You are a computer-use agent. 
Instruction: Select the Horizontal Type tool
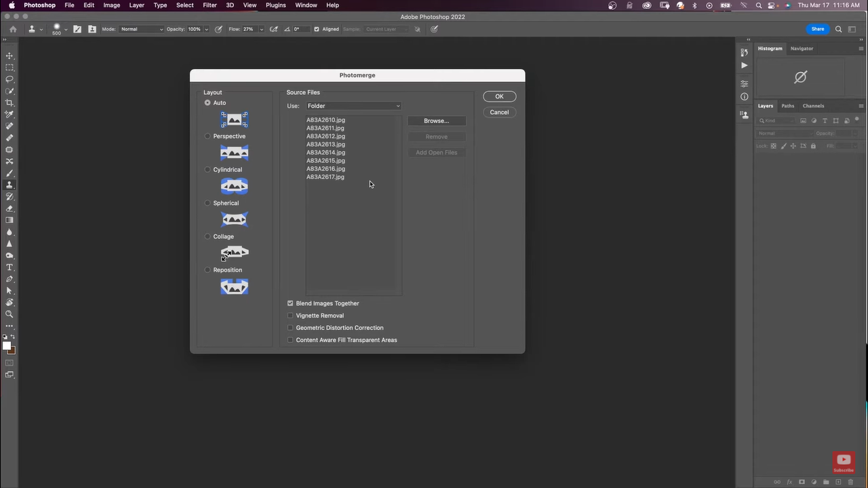[x=9, y=267]
